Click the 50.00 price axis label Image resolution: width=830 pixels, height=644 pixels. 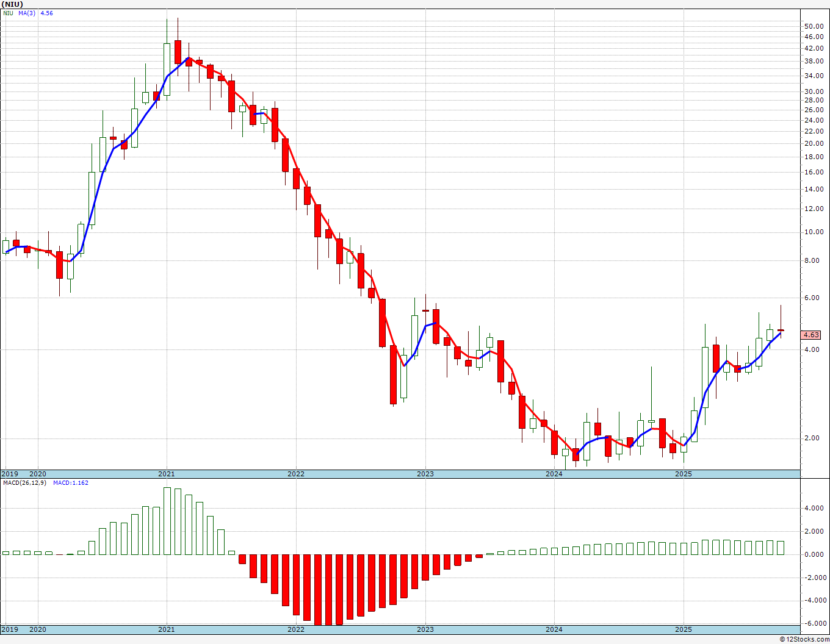pos(814,26)
